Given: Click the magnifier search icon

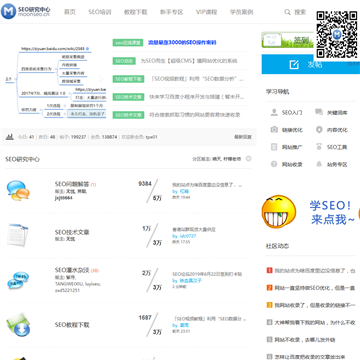Looking at the screenshot, I should pyautogui.click(x=287, y=12).
